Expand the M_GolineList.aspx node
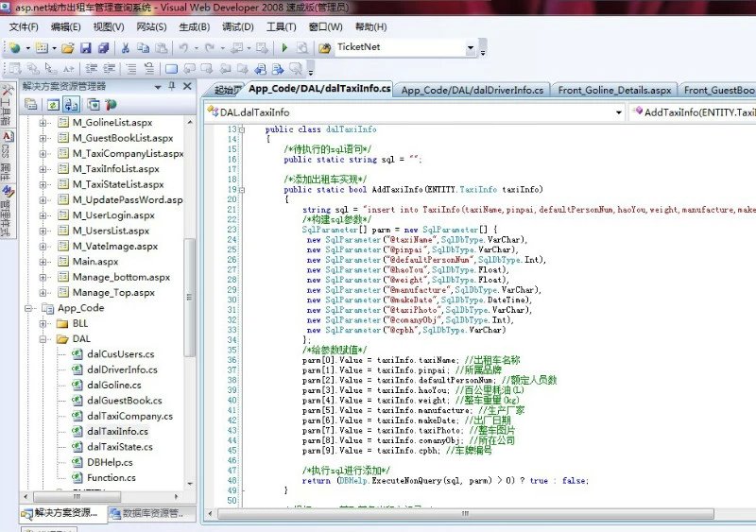The height and width of the screenshot is (532, 756). tap(43, 123)
